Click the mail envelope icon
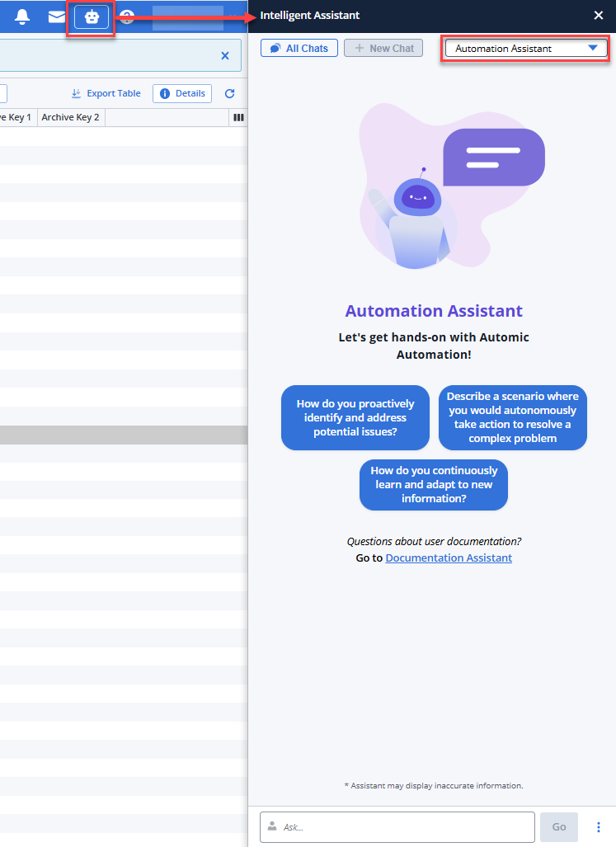Image resolution: width=616 pixels, height=847 pixels. pyautogui.click(x=56, y=16)
